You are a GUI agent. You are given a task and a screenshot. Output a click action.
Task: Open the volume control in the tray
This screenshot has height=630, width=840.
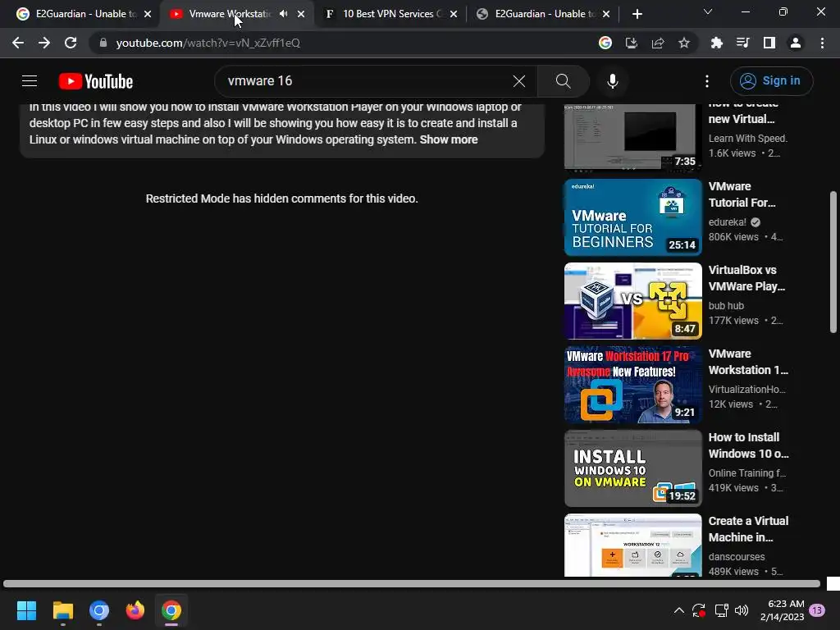(742, 610)
